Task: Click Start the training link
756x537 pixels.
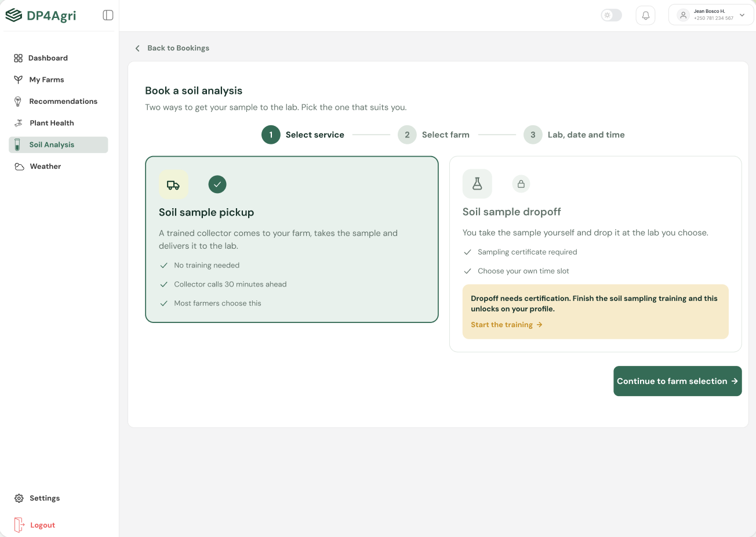Action: pos(507,325)
